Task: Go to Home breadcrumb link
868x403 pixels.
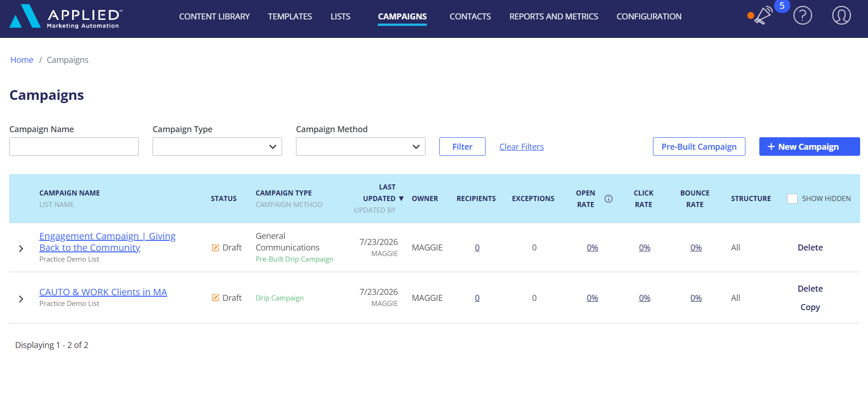Action: pos(22,60)
